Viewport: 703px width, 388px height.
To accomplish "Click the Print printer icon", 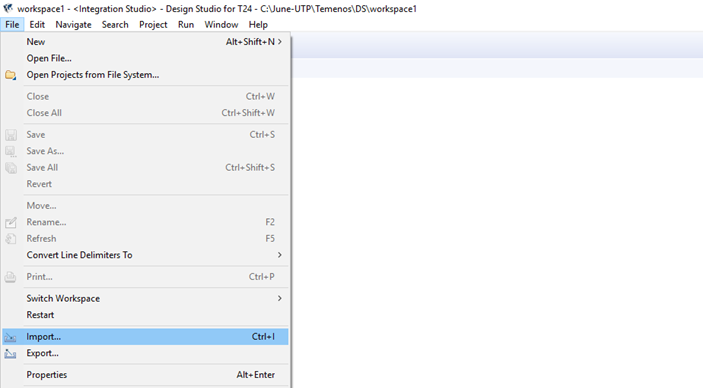I will pos(11,277).
